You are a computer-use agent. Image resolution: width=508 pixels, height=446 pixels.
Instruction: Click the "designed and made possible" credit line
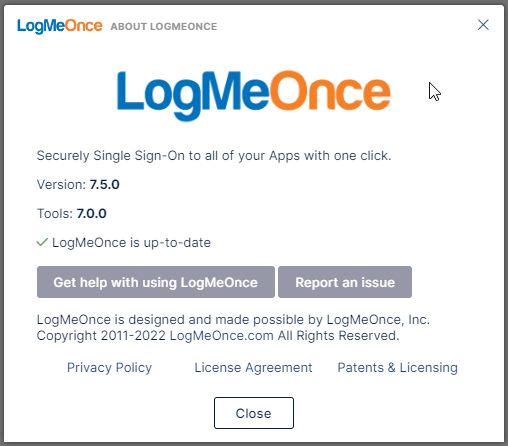(233, 320)
